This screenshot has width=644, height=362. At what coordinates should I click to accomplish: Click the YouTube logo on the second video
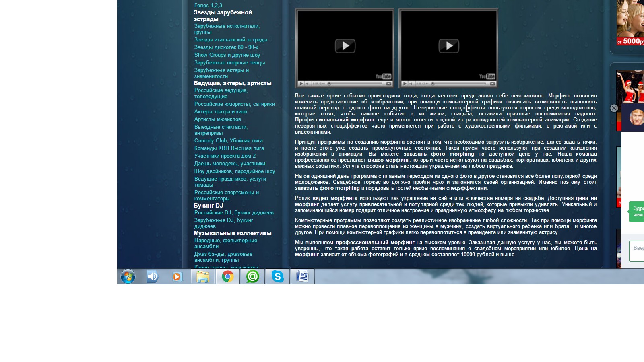tap(487, 76)
